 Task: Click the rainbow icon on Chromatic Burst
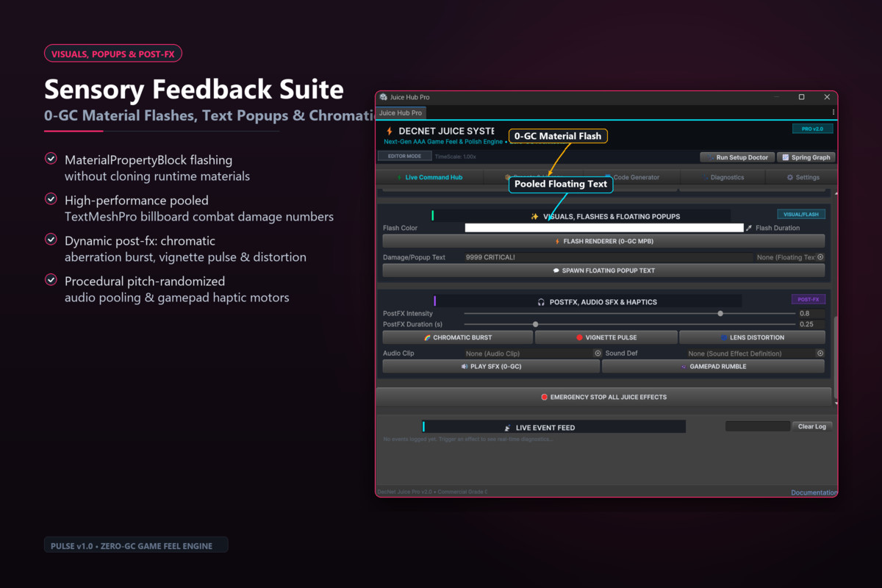(428, 337)
